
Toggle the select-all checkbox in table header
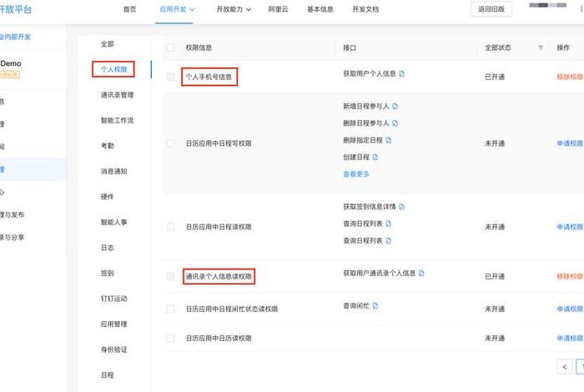tap(170, 48)
